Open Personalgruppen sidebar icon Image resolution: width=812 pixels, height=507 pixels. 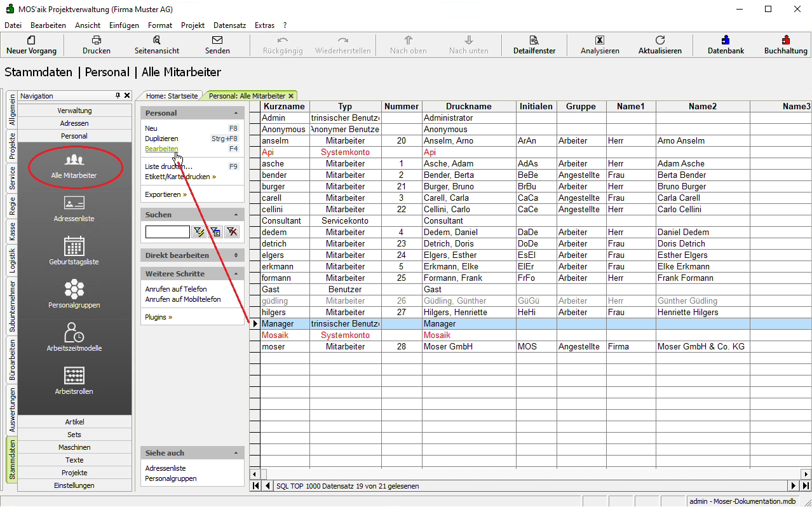(x=74, y=290)
